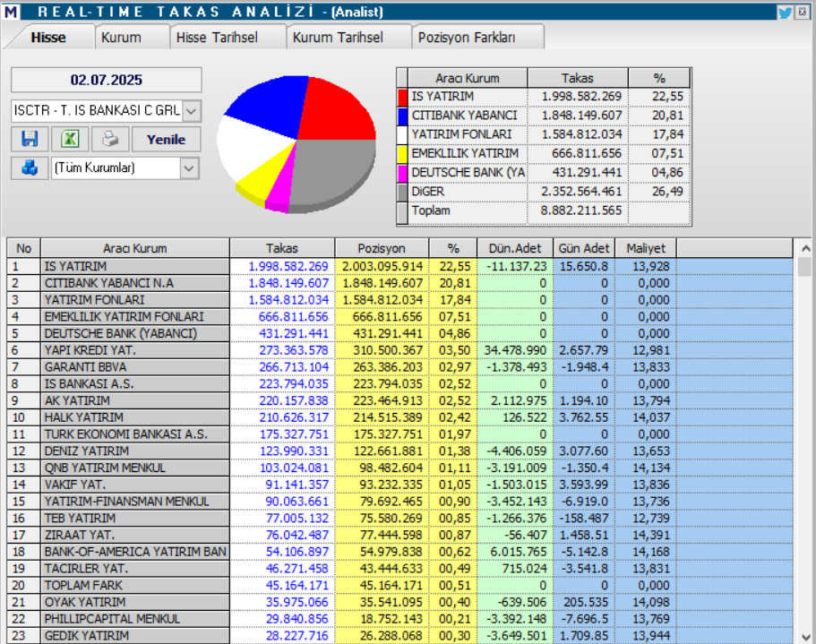Select the IS YATIRIM row in main table

click(x=399, y=266)
